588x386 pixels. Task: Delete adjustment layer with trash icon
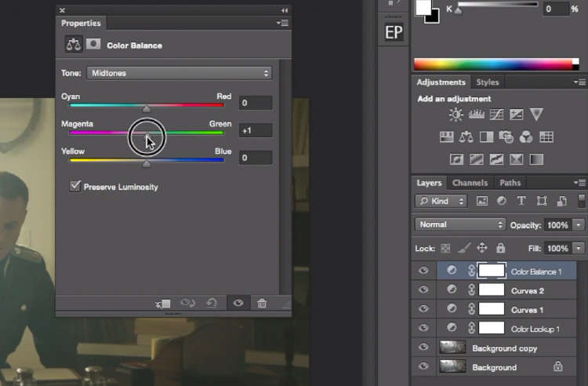(x=262, y=303)
